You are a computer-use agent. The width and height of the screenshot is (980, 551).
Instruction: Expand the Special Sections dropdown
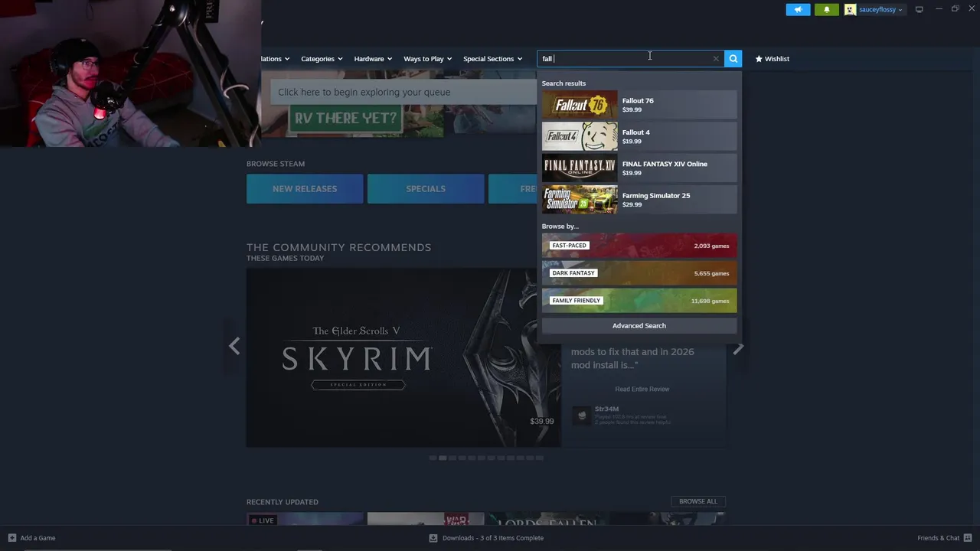[492, 58]
